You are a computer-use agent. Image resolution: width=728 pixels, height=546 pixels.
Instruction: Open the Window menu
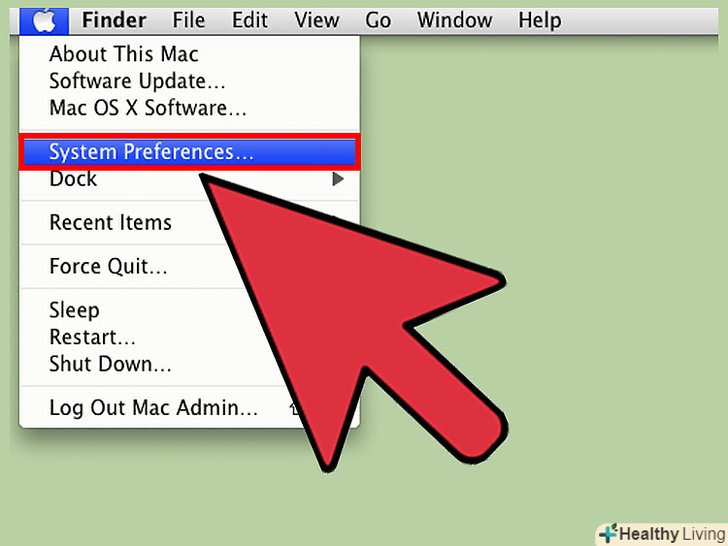455,20
